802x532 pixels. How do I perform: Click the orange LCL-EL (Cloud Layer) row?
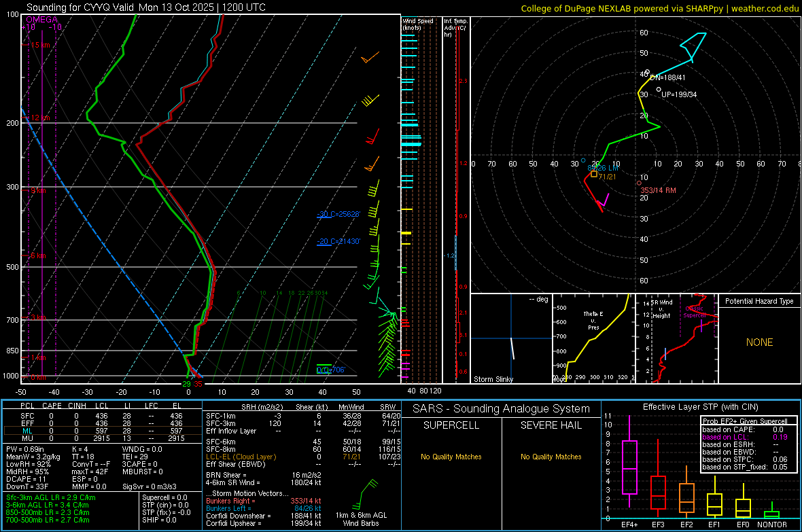(303, 457)
